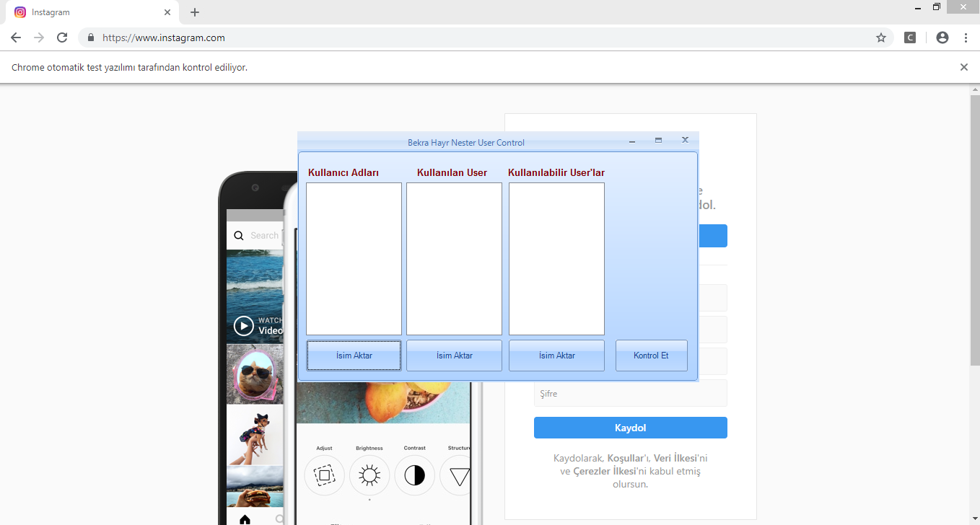Reload the Instagram page
Image resolution: width=980 pixels, height=525 pixels.
pyautogui.click(x=62, y=37)
